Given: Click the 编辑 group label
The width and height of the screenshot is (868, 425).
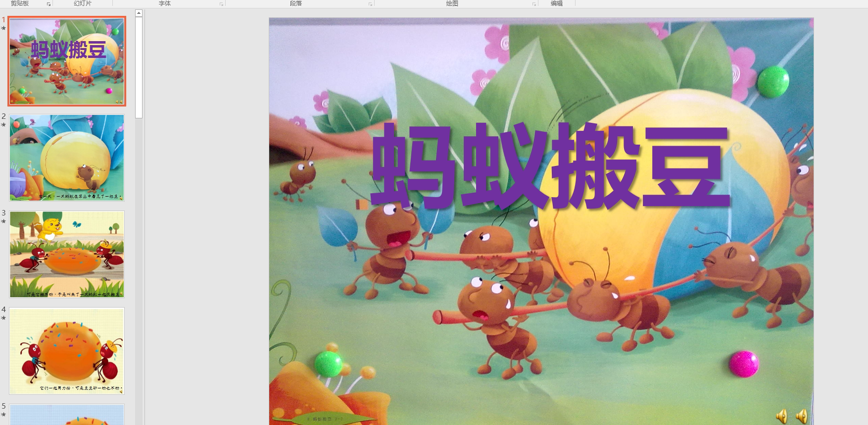Looking at the screenshot, I should (x=557, y=3).
